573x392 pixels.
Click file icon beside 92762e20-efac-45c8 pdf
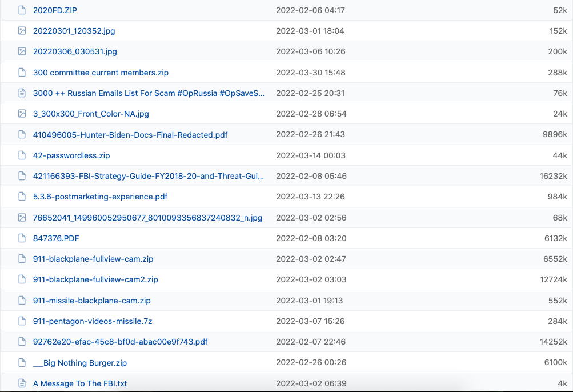[x=22, y=342]
